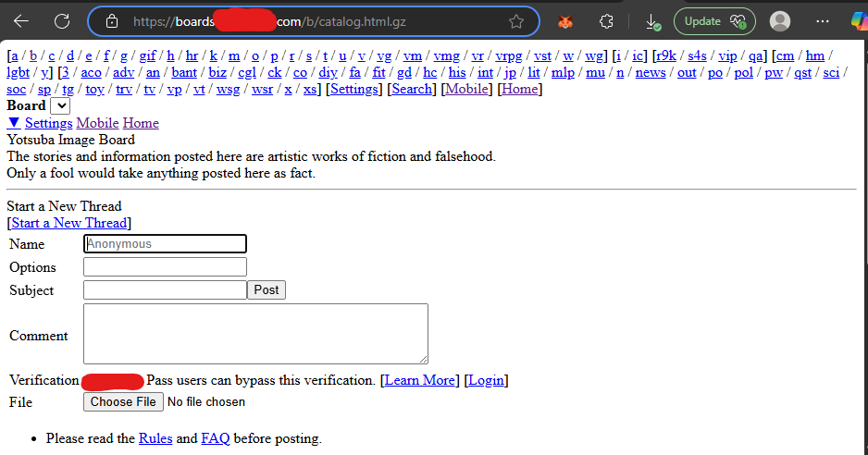This screenshot has height=455, width=868.
Task: Open the MetaMask fox extension
Action: [x=565, y=21]
